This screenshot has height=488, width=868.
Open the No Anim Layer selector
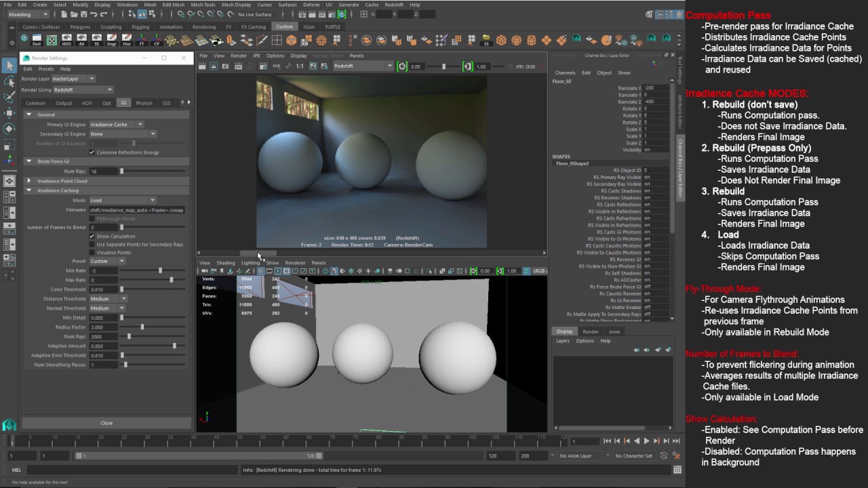pyautogui.click(x=580, y=455)
